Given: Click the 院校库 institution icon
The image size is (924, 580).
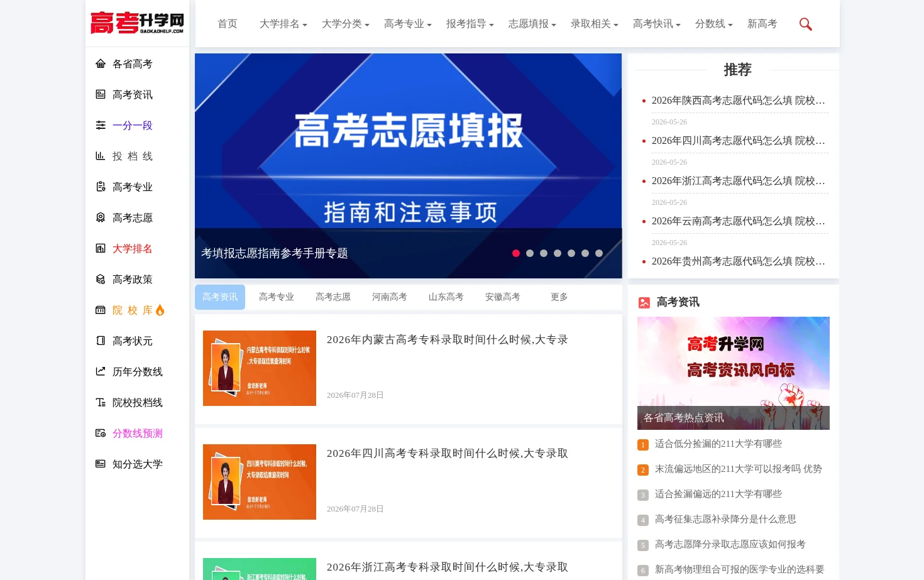Looking at the screenshot, I should click(x=101, y=310).
